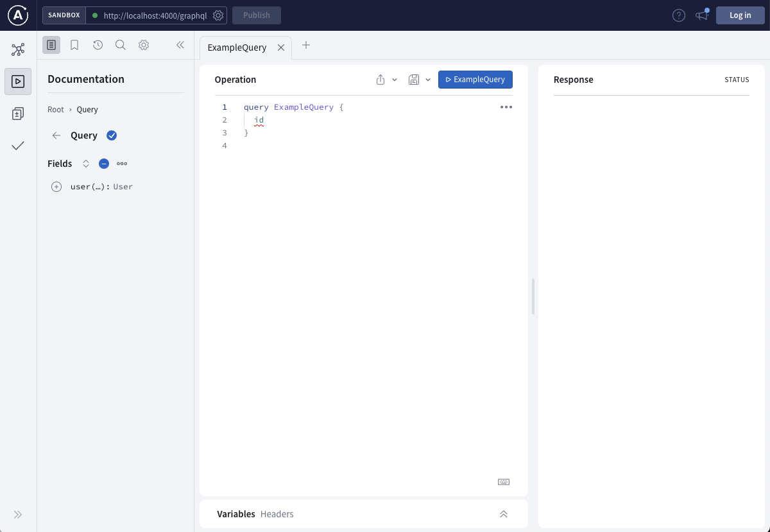The width and height of the screenshot is (770, 532).
Task: Click the Log in button
Action: coord(740,15)
